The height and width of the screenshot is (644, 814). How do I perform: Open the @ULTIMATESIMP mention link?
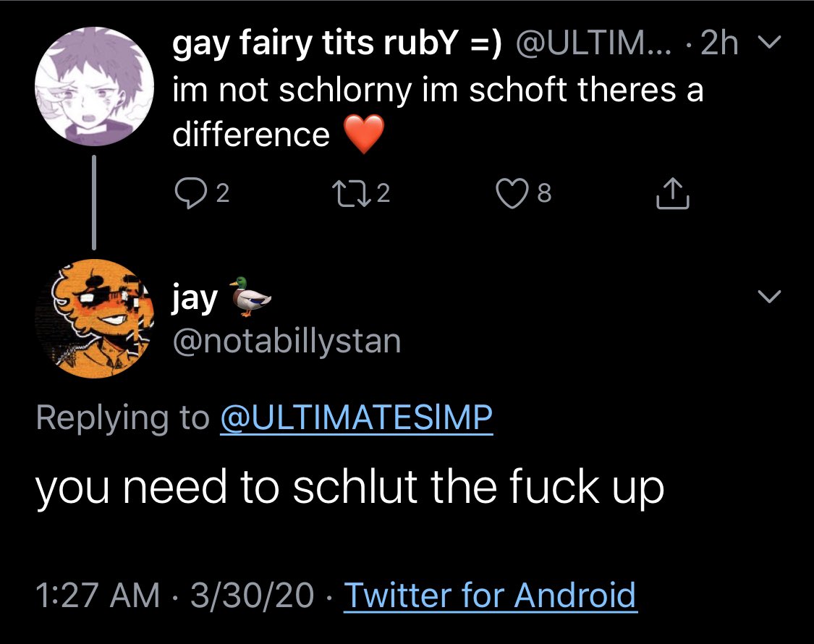[357, 418]
